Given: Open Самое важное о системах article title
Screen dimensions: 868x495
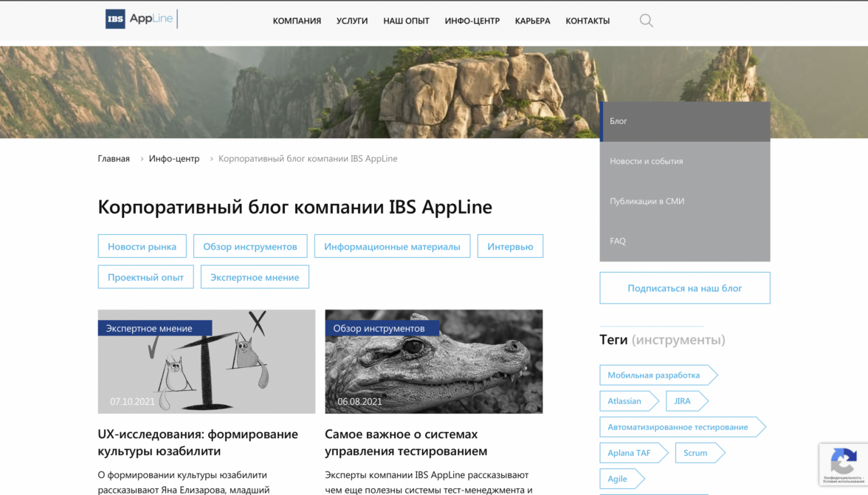Looking at the screenshot, I should 406,443.
